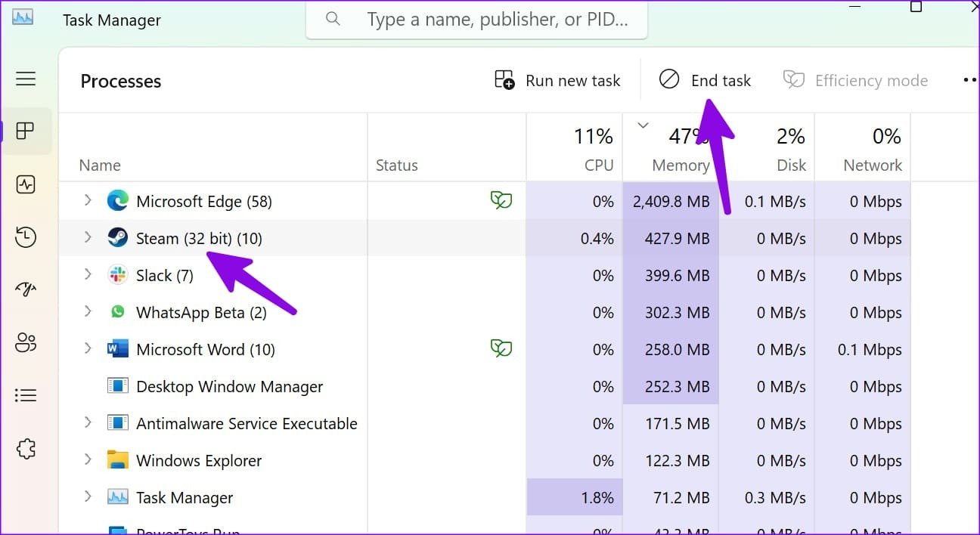This screenshot has width=980, height=535.
Task: Select the Desktop Window Manager process name
Action: point(230,387)
